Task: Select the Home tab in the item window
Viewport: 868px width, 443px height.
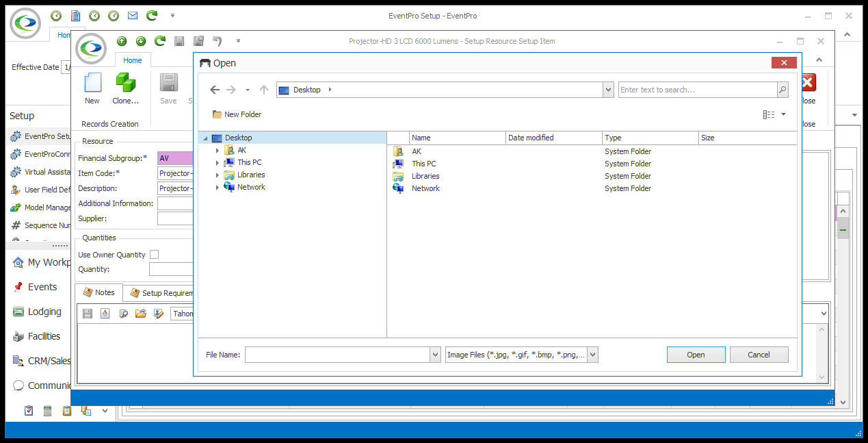Action: click(133, 60)
